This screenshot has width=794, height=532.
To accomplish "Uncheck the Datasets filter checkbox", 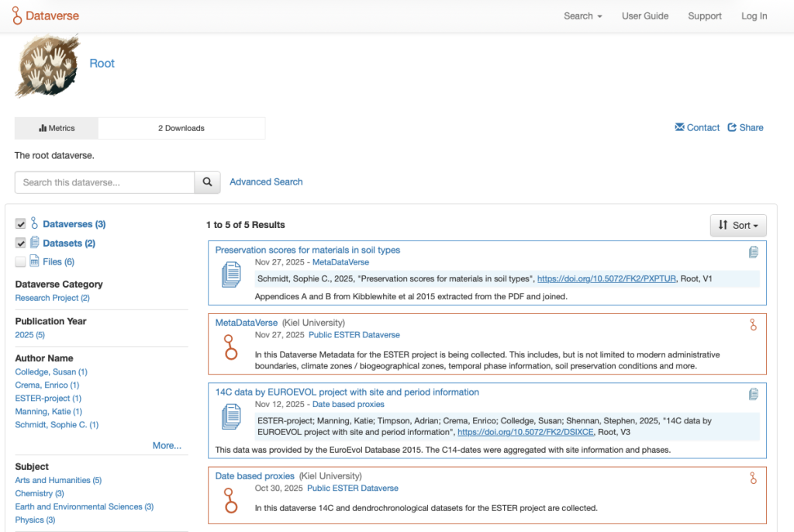I will coord(21,243).
